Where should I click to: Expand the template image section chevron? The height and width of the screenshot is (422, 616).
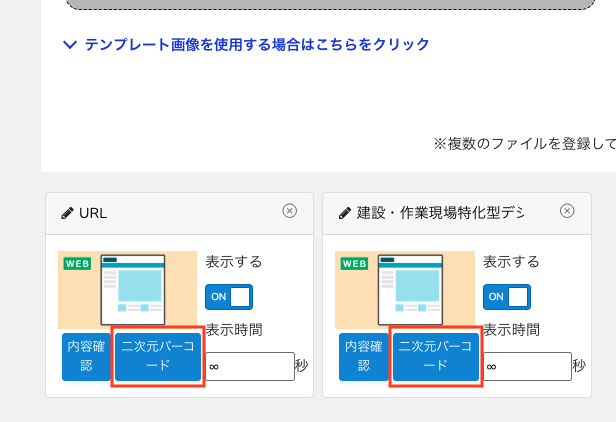coord(69,45)
